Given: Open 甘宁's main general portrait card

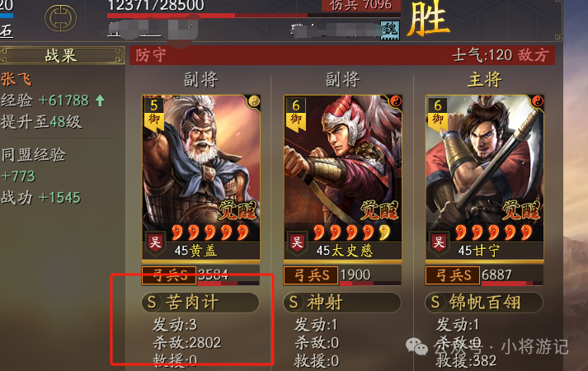Looking at the screenshot, I should coord(484,177).
